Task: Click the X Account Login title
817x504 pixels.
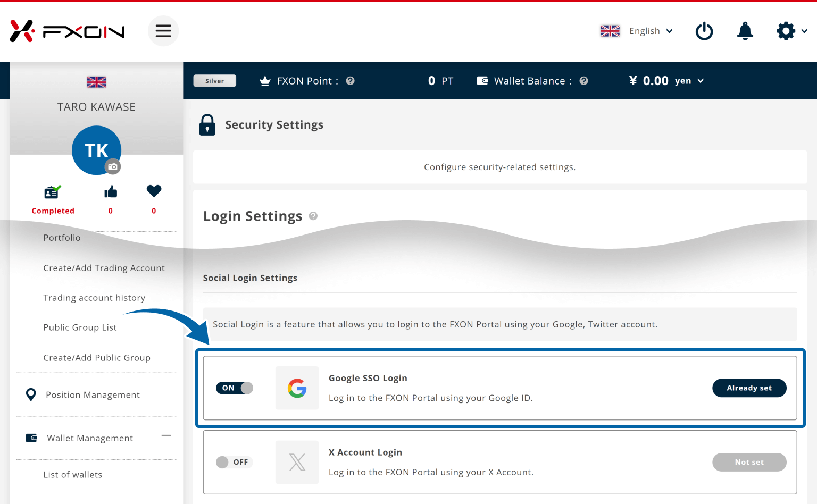Action: [x=365, y=452]
